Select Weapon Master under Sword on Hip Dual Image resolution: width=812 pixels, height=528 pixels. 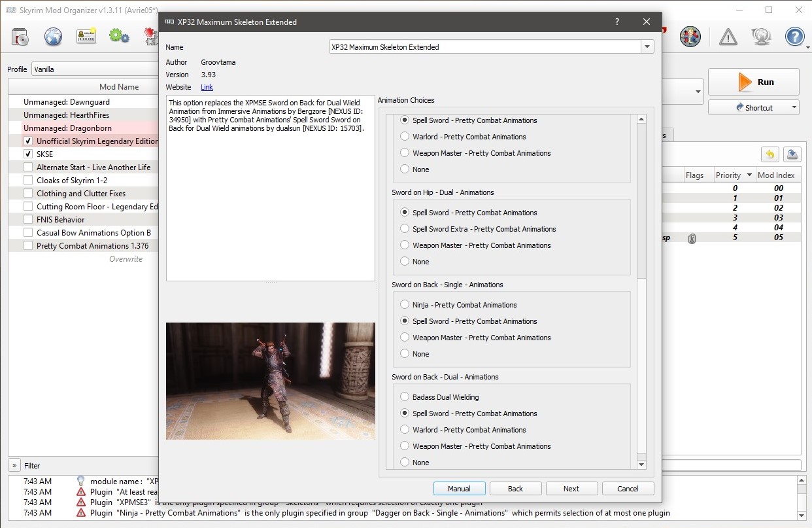[405, 245]
